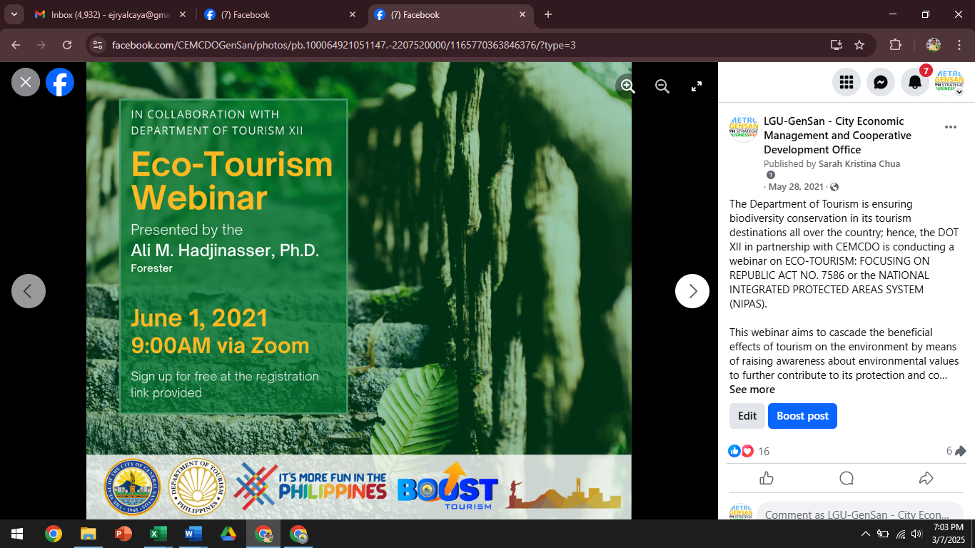Open Word from the taskbar
Screen dimensions: 977x550
[193, 534]
